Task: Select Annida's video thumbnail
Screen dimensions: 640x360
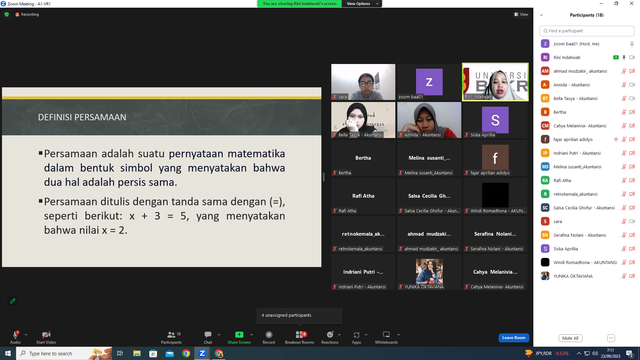Action: point(429,120)
